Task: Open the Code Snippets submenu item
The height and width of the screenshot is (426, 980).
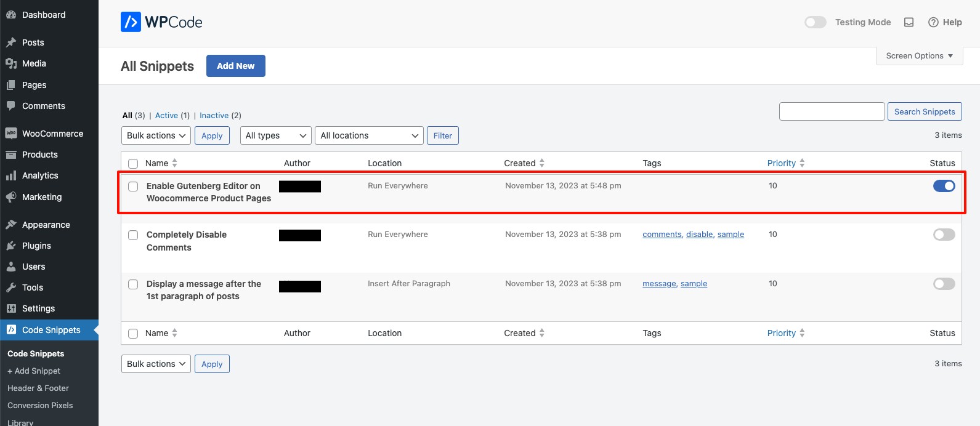Action: 36,353
